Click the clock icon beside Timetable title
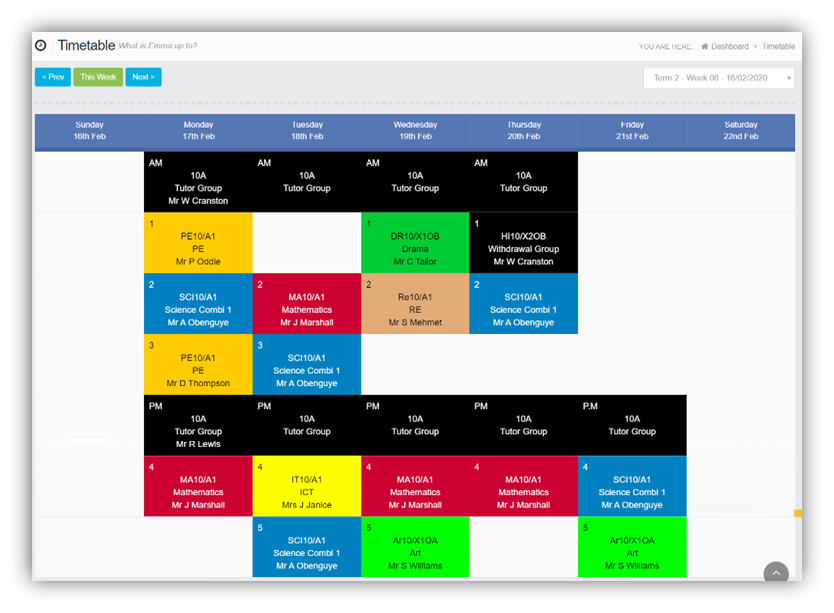The width and height of the screenshot is (834, 613). coord(41,46)
